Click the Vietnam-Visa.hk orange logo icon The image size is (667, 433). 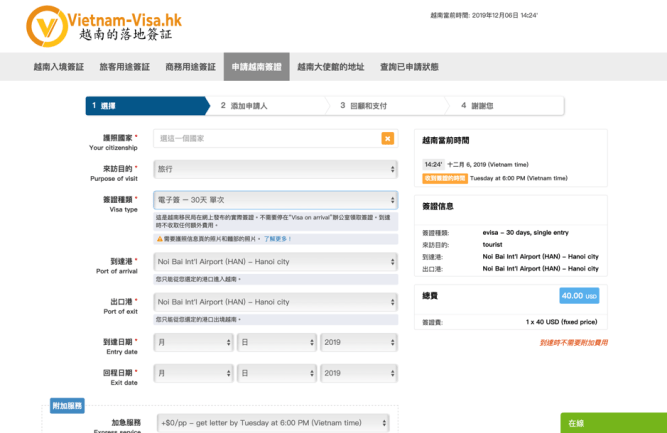46,26
